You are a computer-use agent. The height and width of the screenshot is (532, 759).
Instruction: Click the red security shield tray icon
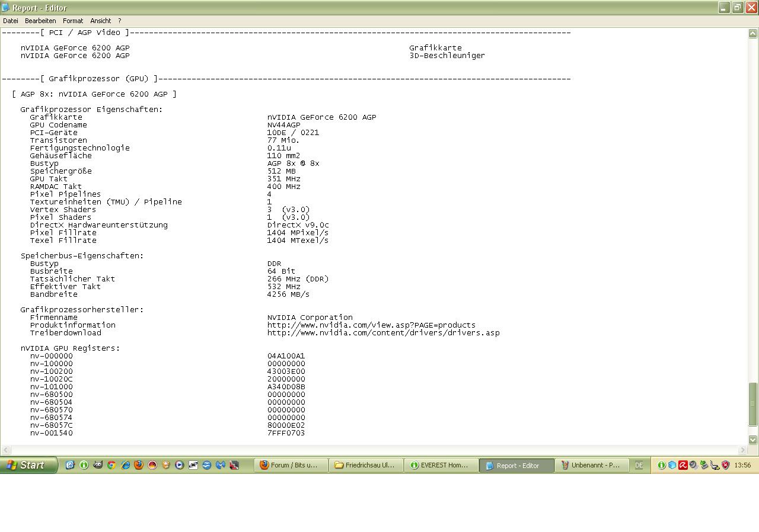click(725, 465)
